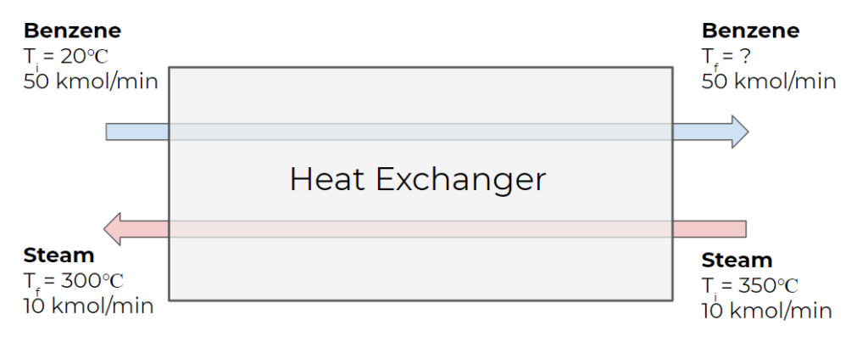
Task: Click the blue benzene outlet arrowhead
Action: tap(738, 132)
